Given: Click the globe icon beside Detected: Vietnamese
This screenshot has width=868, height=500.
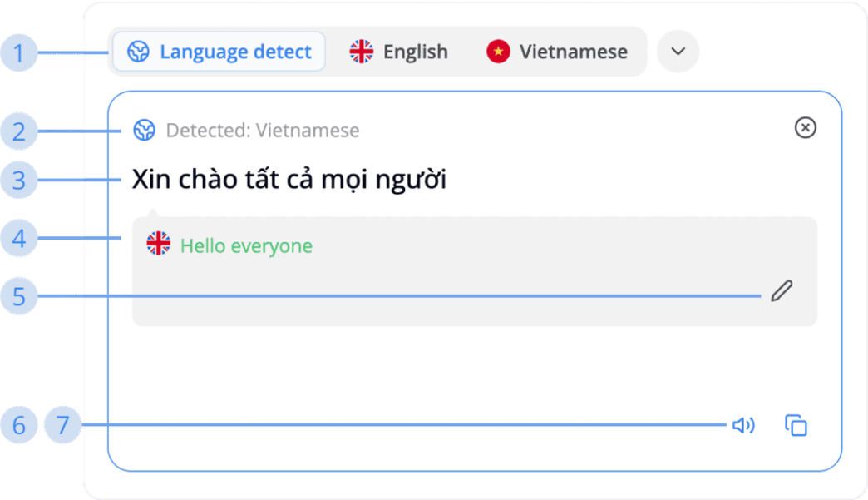Looking at the screenshot, I should 145,130.
